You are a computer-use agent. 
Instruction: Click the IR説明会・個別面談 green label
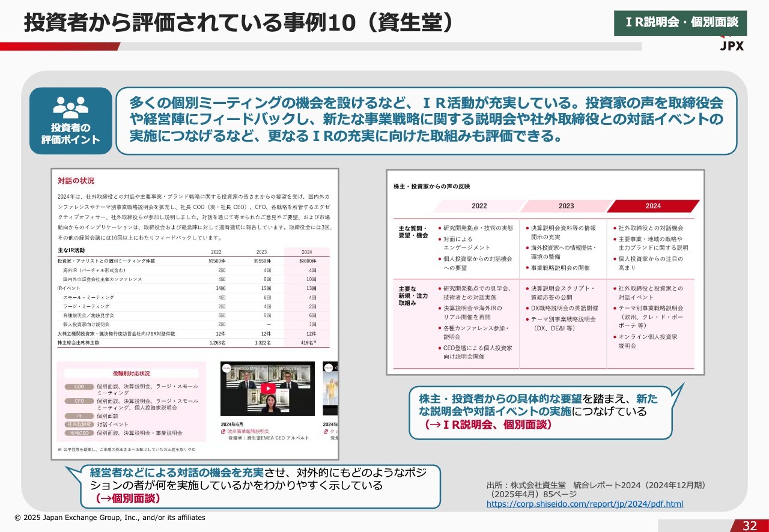click(x=680, y=23)
